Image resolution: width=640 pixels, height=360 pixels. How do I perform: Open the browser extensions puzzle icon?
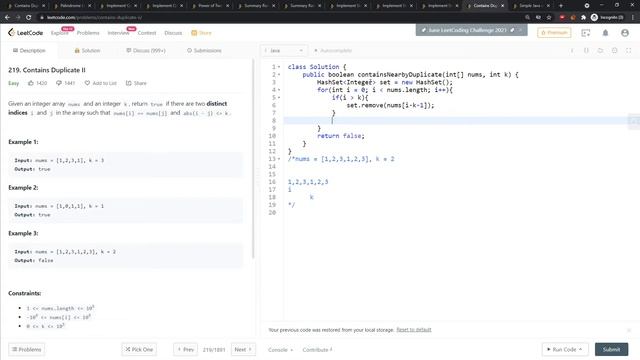(x=583, y=18)
